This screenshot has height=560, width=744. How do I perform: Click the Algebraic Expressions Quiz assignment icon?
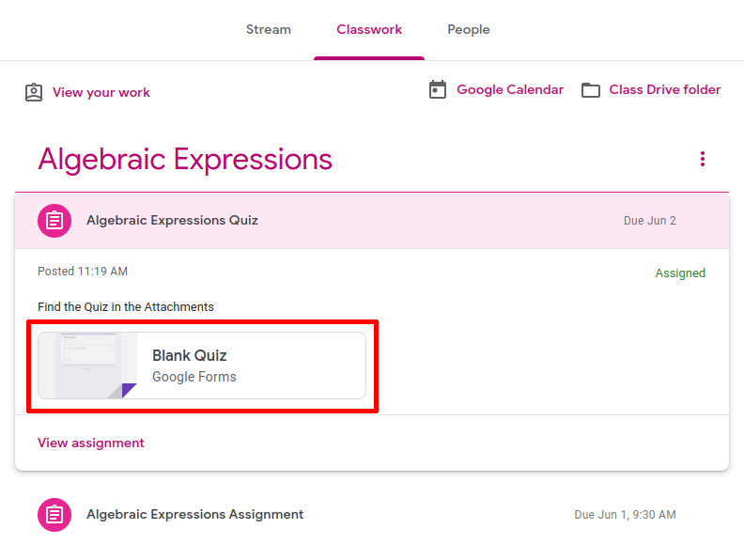coord(54,221)
